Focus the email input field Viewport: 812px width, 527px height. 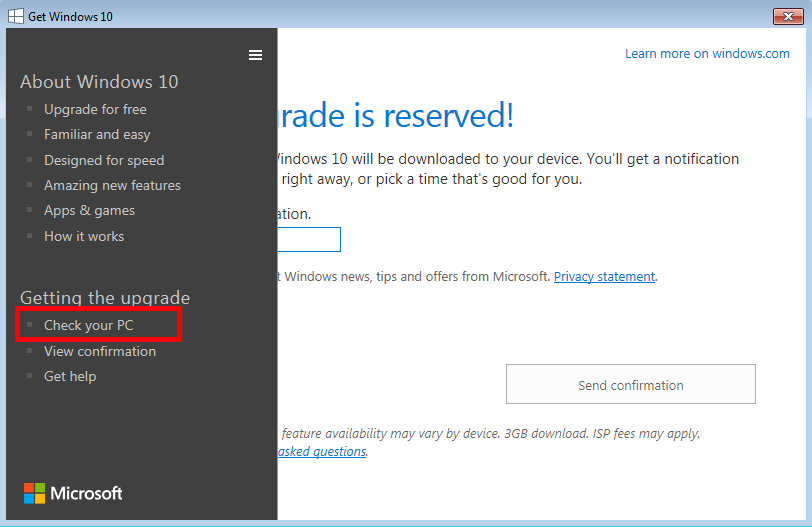point(309,239)
